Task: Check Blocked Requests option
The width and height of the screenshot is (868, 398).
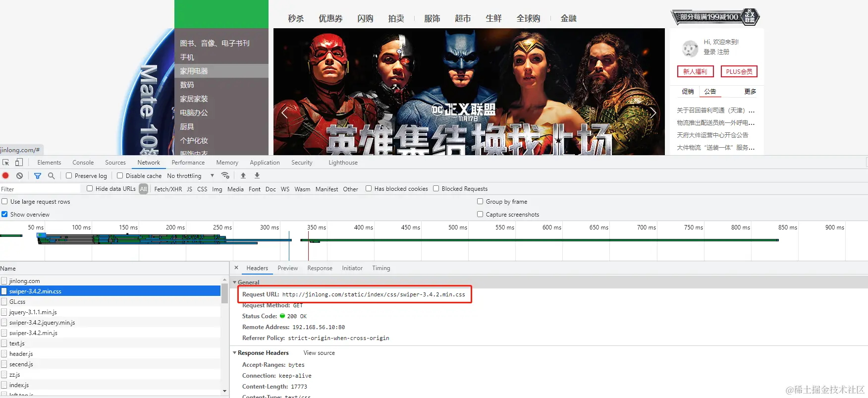Action: 436,188
